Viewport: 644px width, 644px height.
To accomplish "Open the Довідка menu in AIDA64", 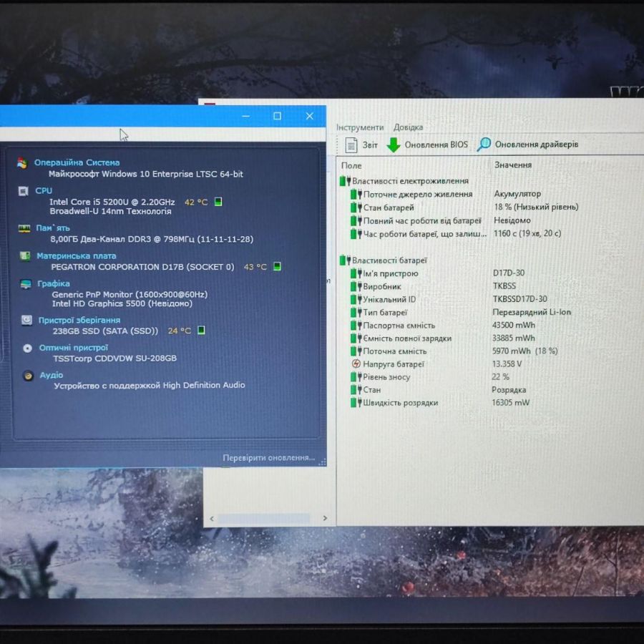I will point(408,127).
